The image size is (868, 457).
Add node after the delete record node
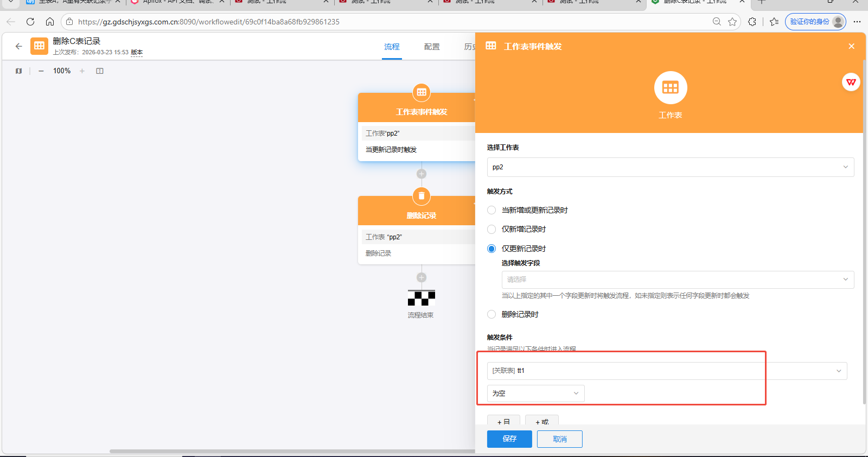click(422, 277)
